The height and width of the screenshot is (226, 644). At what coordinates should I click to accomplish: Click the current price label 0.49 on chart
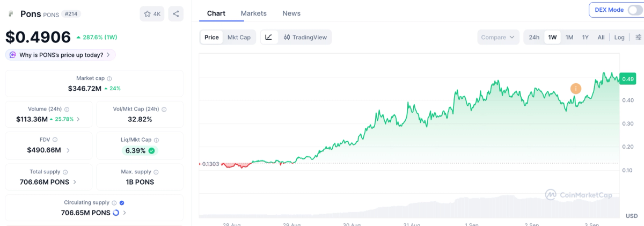(627, 79)
